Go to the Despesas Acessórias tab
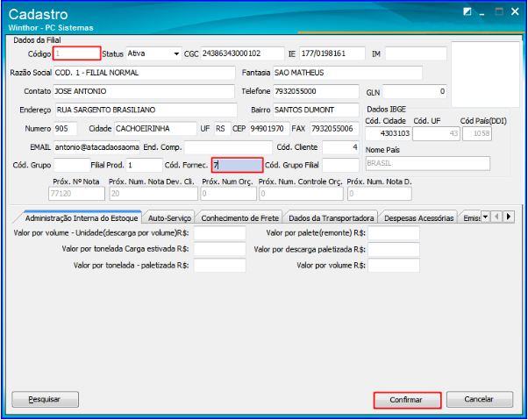 (418, 217)
